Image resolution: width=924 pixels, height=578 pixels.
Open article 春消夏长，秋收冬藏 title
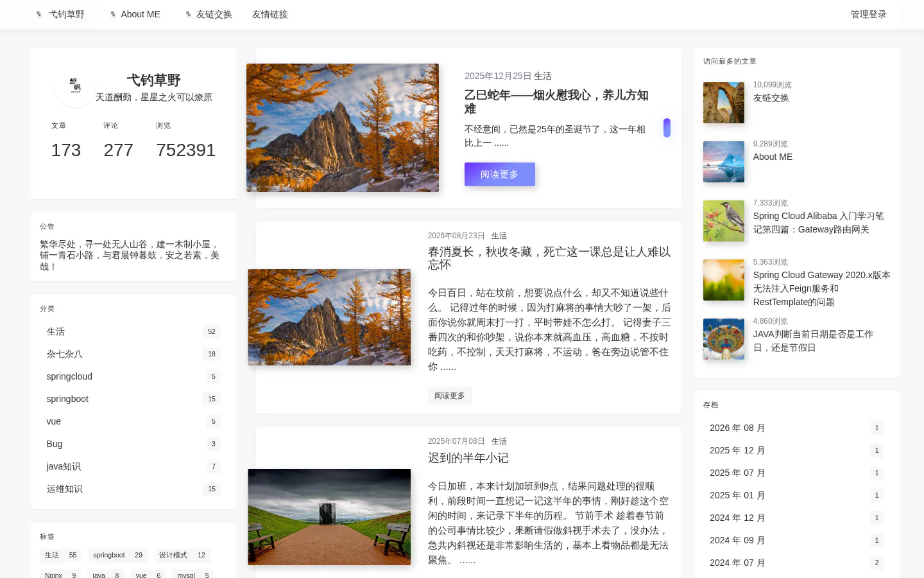click(549, 258)
